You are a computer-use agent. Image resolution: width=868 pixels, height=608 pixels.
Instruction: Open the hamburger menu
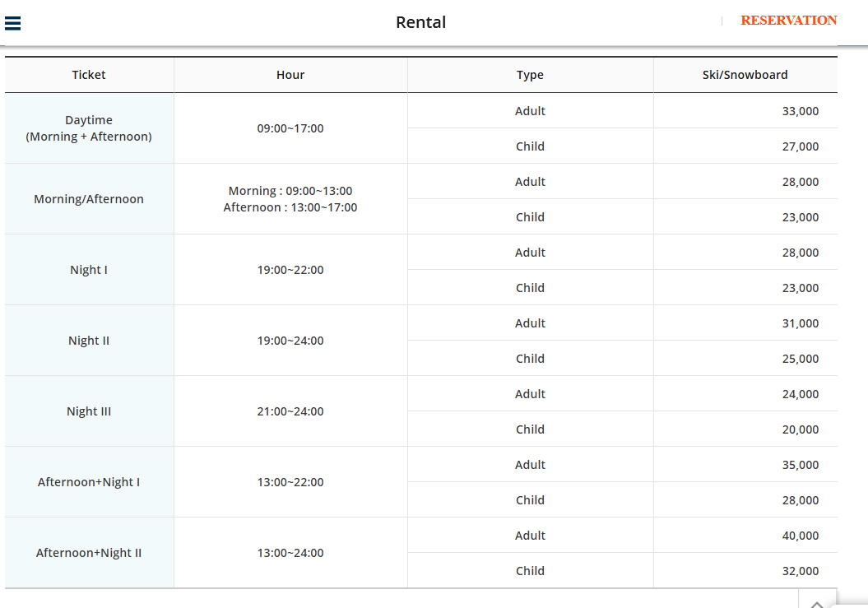(x=12, y=23)
